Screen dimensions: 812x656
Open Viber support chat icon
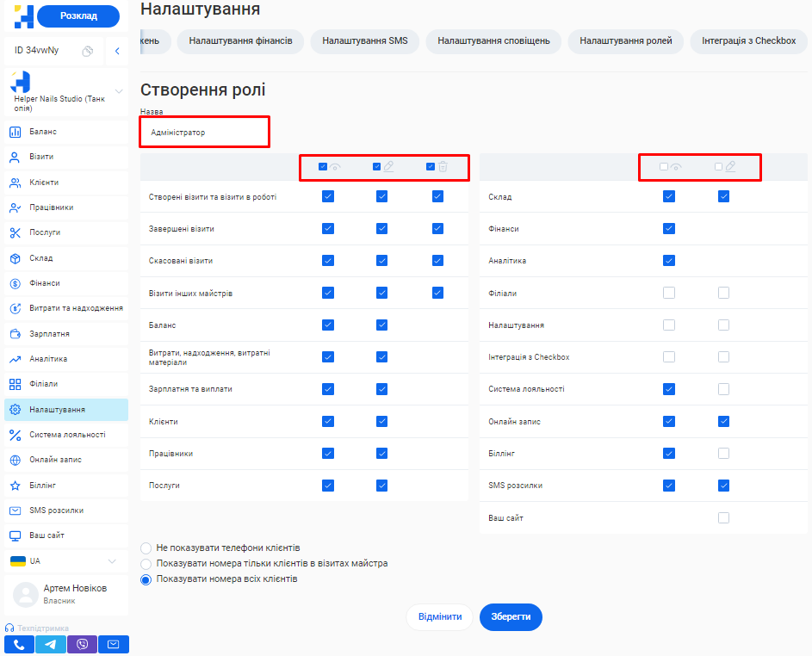point(83,644)
